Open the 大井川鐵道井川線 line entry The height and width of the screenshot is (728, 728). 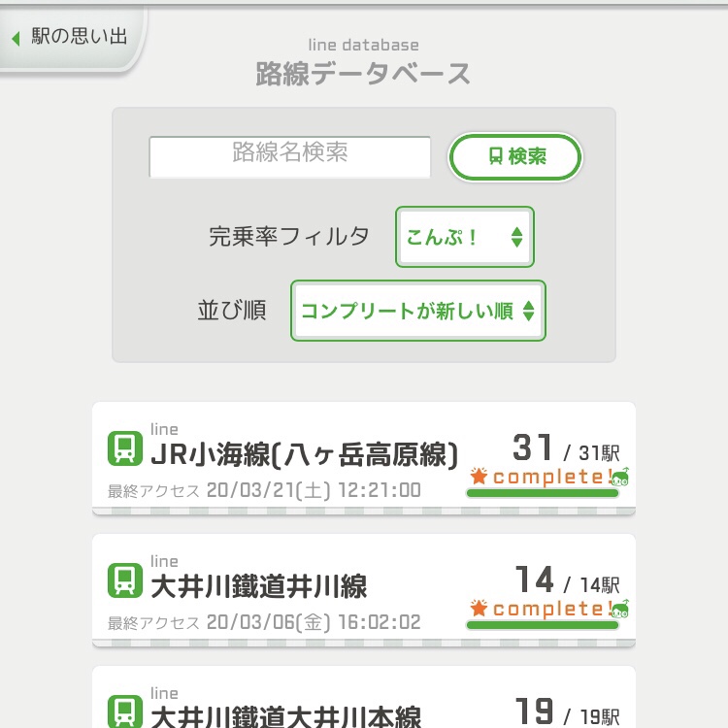[364, 590]
